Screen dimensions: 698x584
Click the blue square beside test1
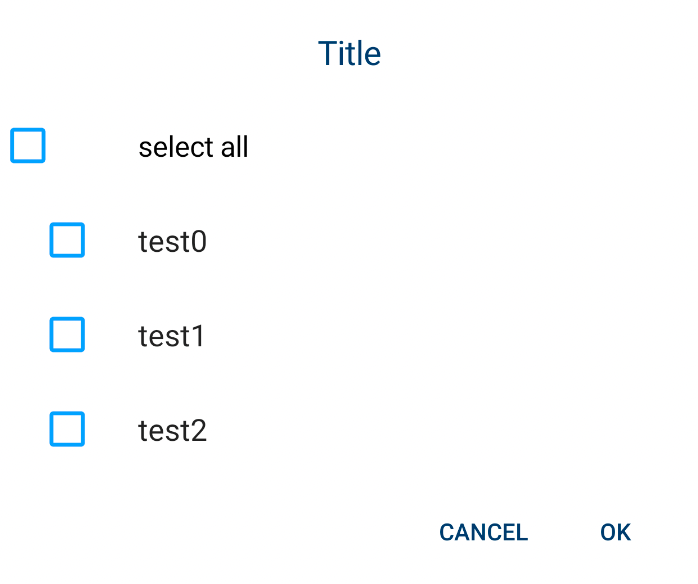(x=67, y=335)
